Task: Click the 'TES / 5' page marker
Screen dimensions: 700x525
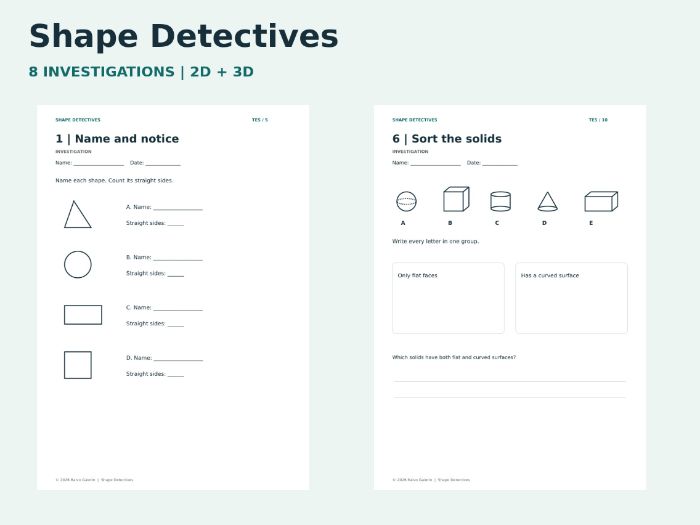Action: pyautogui.click(x=260, y=120)
